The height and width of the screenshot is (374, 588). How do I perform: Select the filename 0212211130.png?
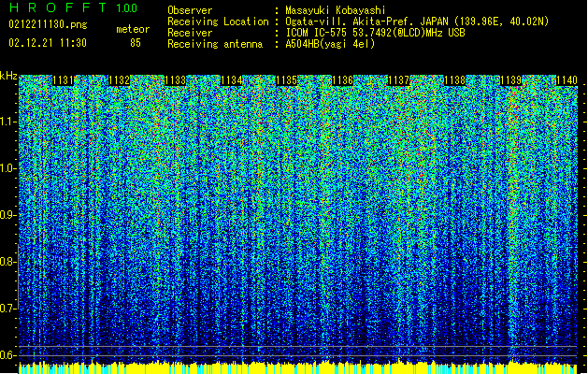pos(48,24)
